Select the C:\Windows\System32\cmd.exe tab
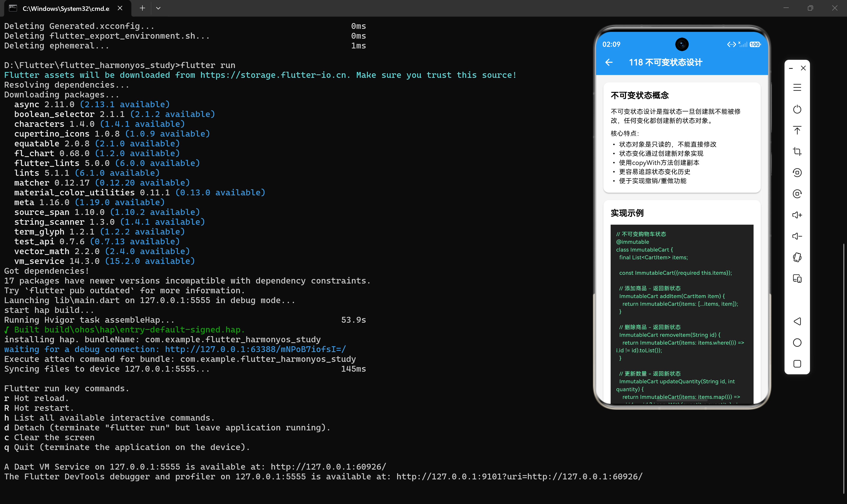The image size is (847, 504). tap(66, 8)
